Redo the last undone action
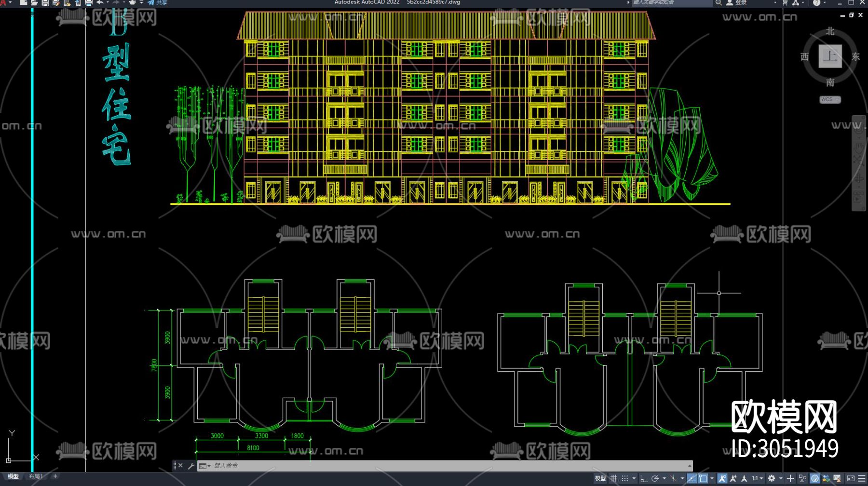The width and height of the screenshot is (868, 486). (116, 2)
